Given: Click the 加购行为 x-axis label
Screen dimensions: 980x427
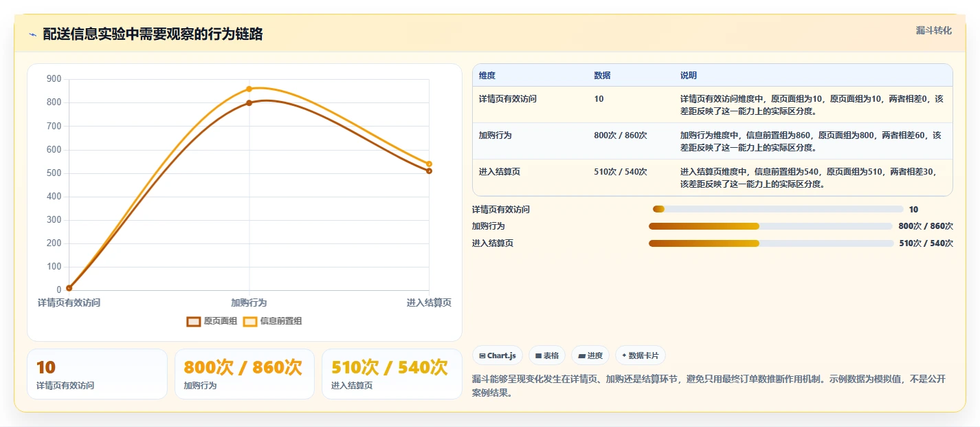Looking at the screenshot, I should 249,303.
